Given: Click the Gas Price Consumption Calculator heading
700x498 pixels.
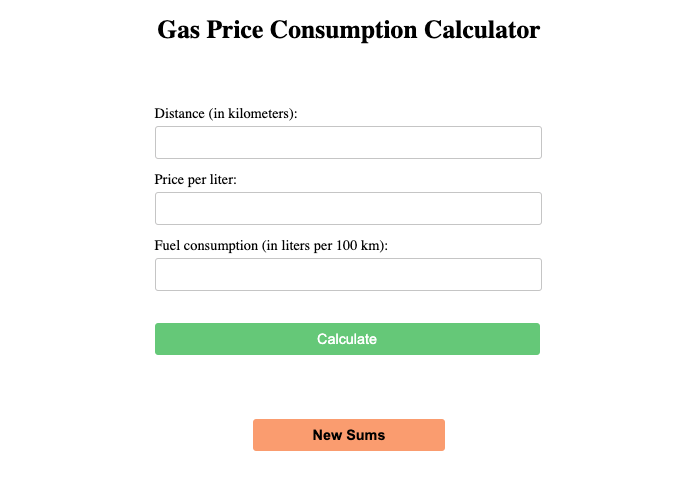Looking at the screenshot, I should click(348, 30).
